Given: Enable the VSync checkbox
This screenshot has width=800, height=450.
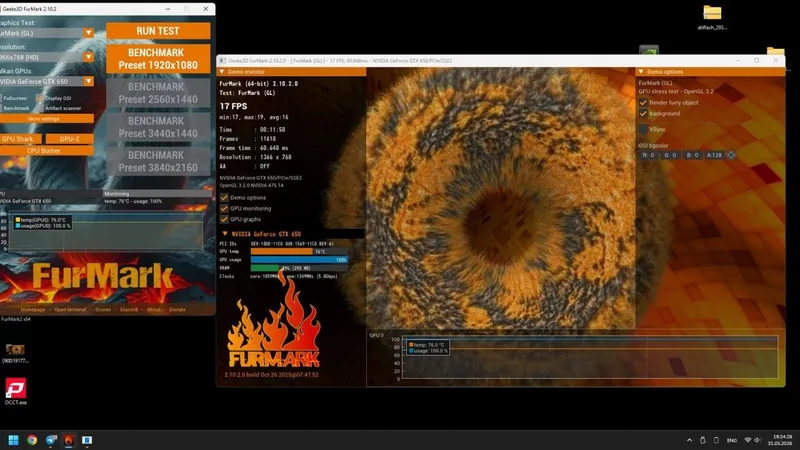Looking at the screenshot, I should coord(643,130).
